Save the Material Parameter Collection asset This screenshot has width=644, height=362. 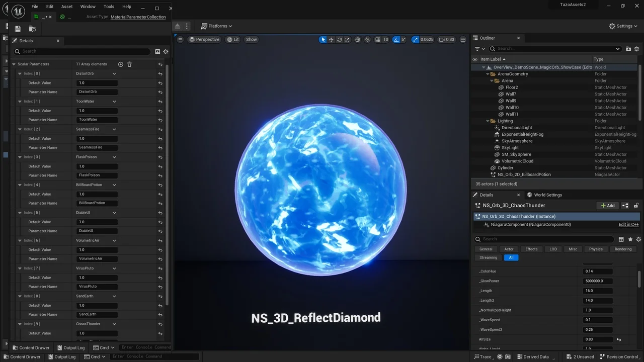pos(18,29)
